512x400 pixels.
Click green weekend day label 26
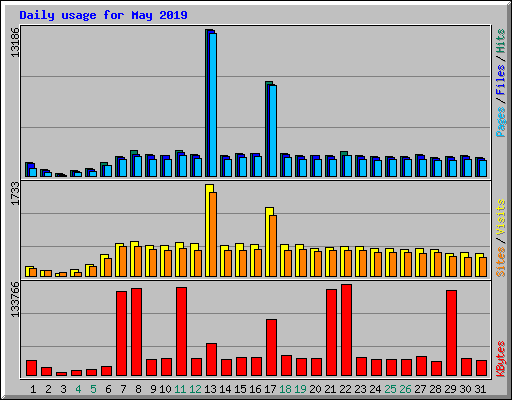[x=405, y=389]
